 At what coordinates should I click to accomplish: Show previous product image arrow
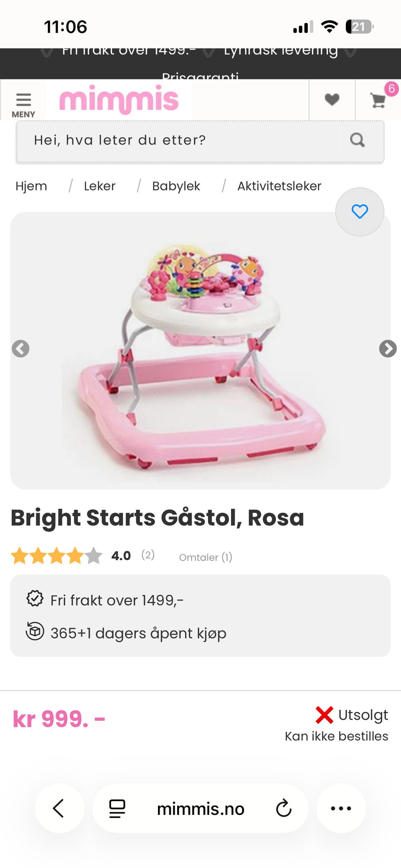[x=20, y=349]
